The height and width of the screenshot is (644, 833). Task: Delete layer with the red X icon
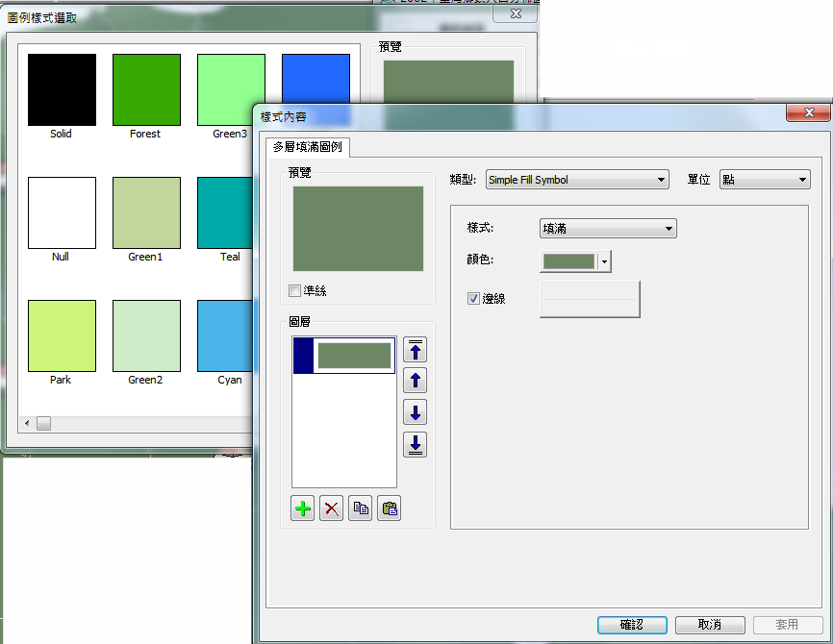tap(332, 509)
